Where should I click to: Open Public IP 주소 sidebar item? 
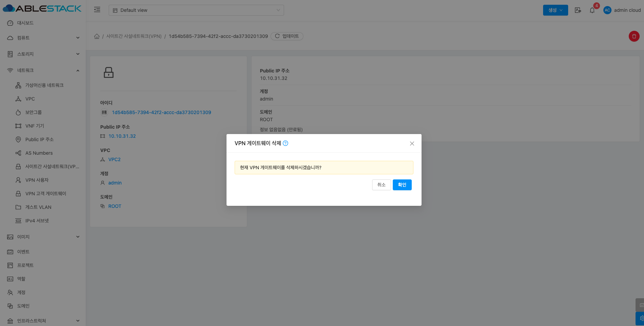[x=43, y=139]
